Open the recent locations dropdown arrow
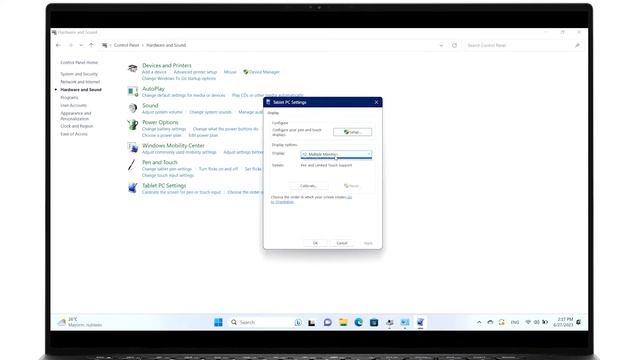 (81, 45)
